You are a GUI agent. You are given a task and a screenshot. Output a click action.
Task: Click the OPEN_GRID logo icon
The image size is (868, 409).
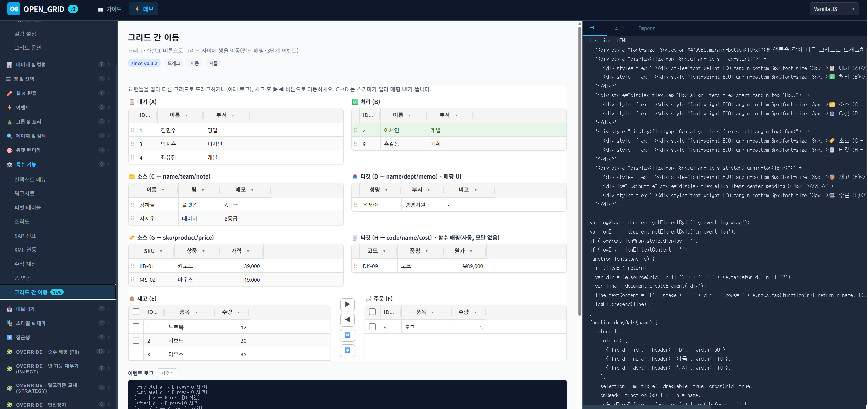pyautogui.click(x=14, y=9)
